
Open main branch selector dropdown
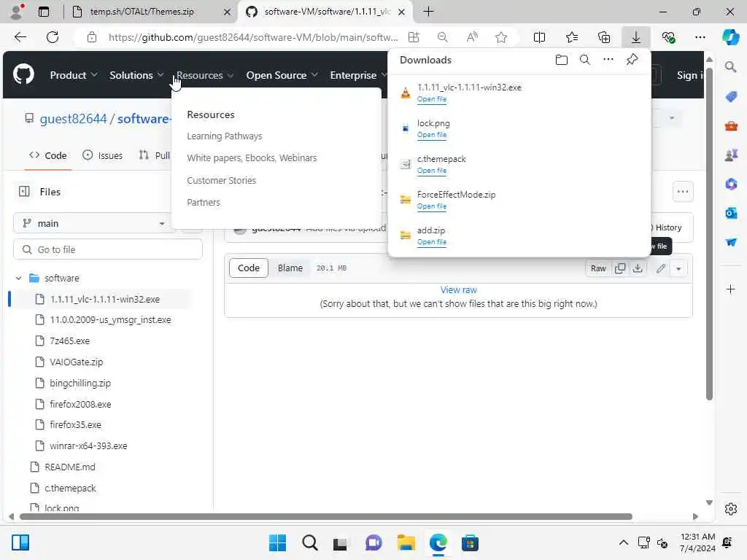click(94, 223)
